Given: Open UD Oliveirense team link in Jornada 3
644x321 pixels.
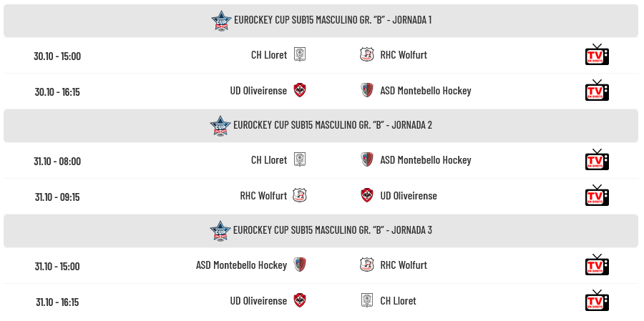Looking at the screenshot, I should pyautogui.click(x=258, y=301).
